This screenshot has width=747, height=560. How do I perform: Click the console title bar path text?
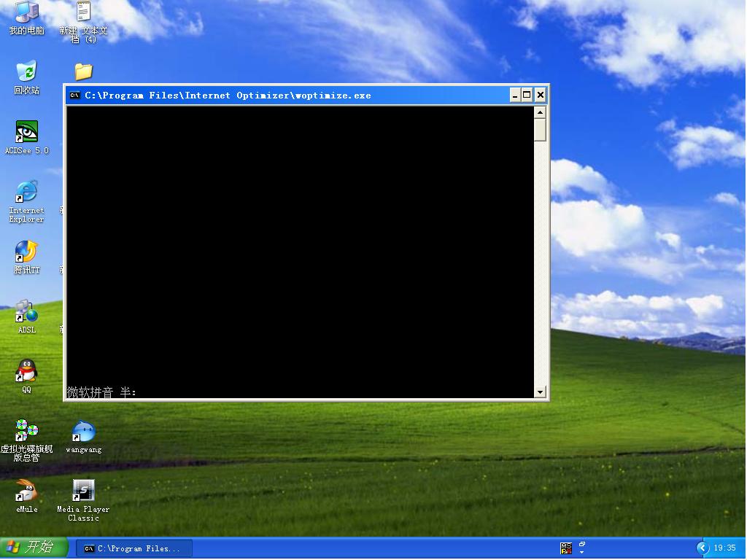coord(228,96)
